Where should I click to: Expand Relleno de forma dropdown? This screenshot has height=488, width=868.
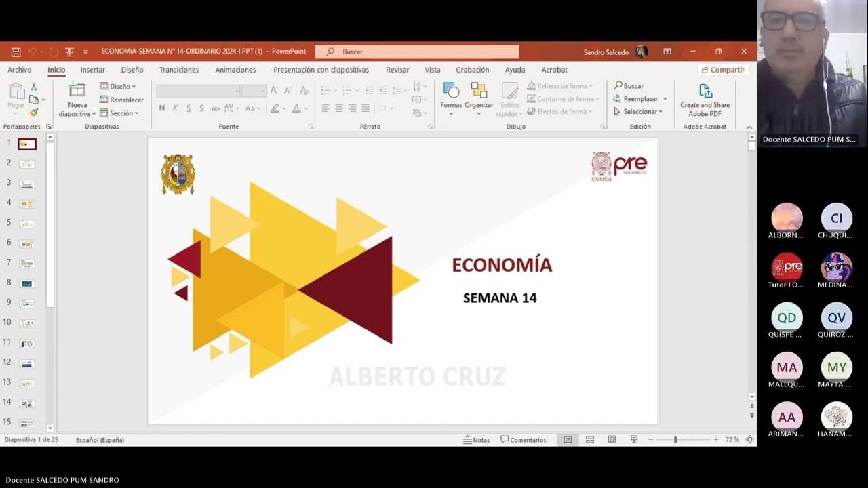560,86
